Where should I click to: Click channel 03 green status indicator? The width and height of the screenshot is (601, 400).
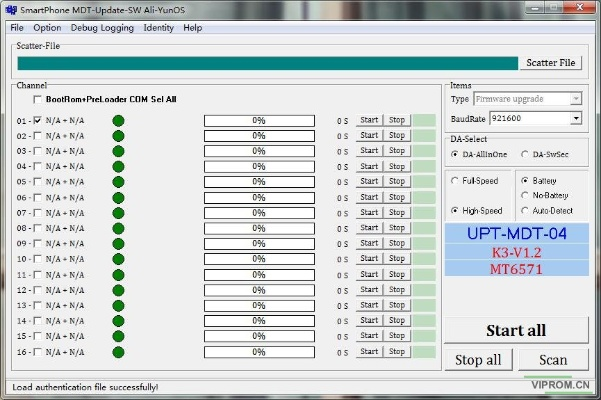point(118,151)
